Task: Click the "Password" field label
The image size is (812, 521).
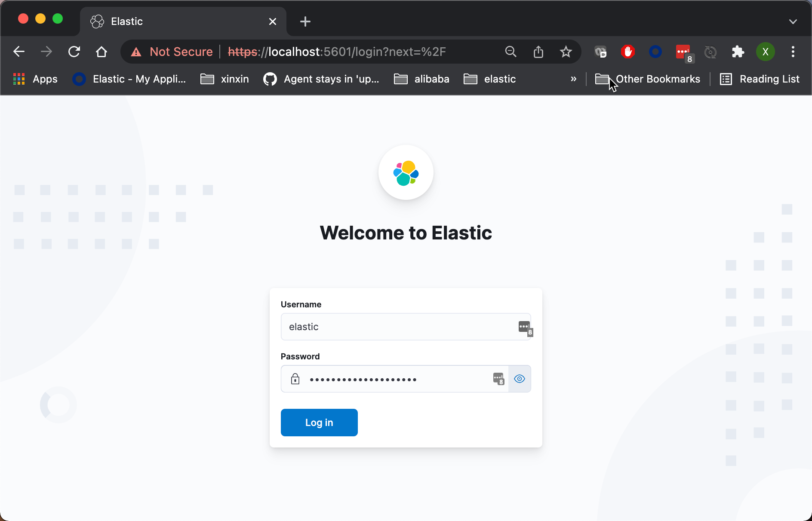Action: 300,356
